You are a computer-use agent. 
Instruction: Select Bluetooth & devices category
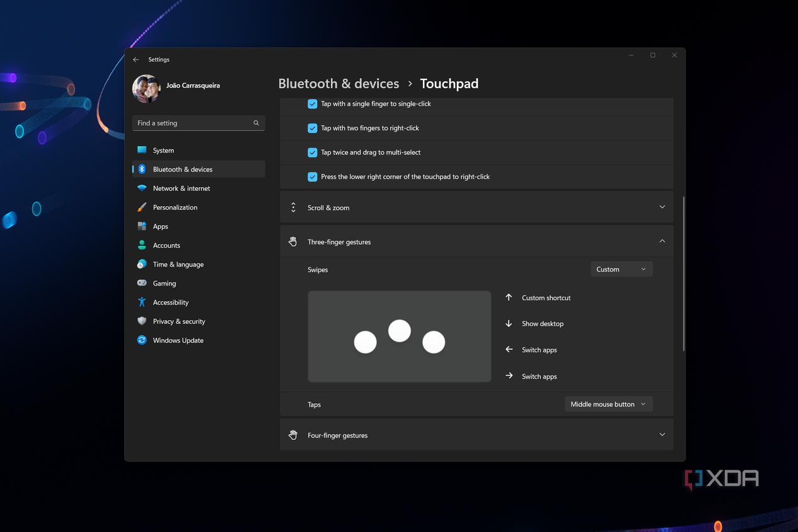pos(199,169)
